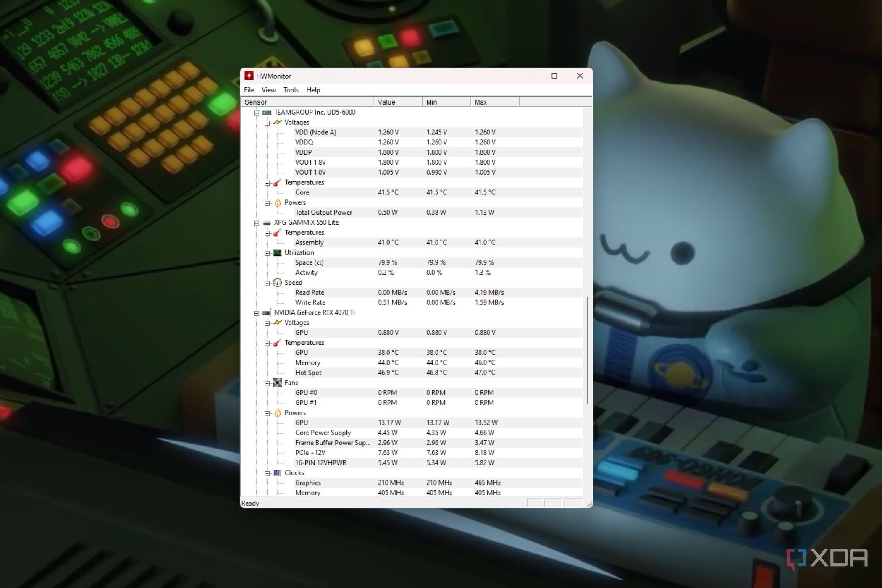882x588 pixels.
Task: Click the Voltages lightning icon under TEAMGROUP
Action: pyautogui.click(x=278, y=122)
